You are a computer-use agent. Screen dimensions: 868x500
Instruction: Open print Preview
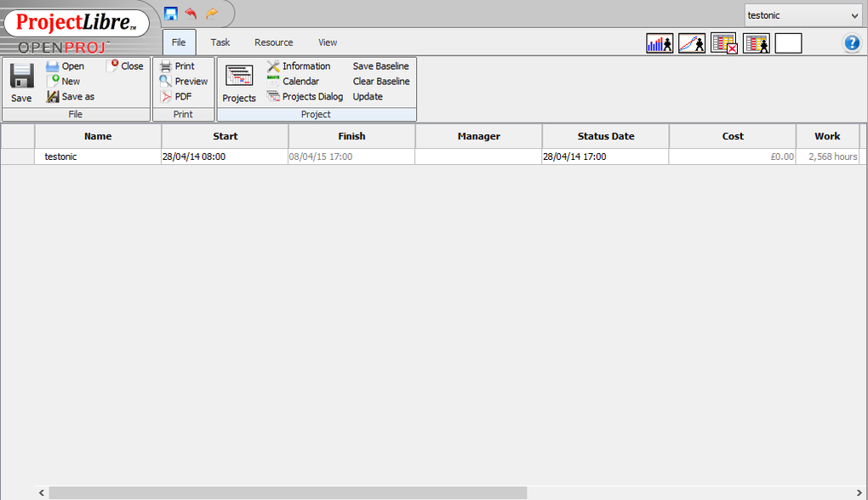(x=184, y=81)
